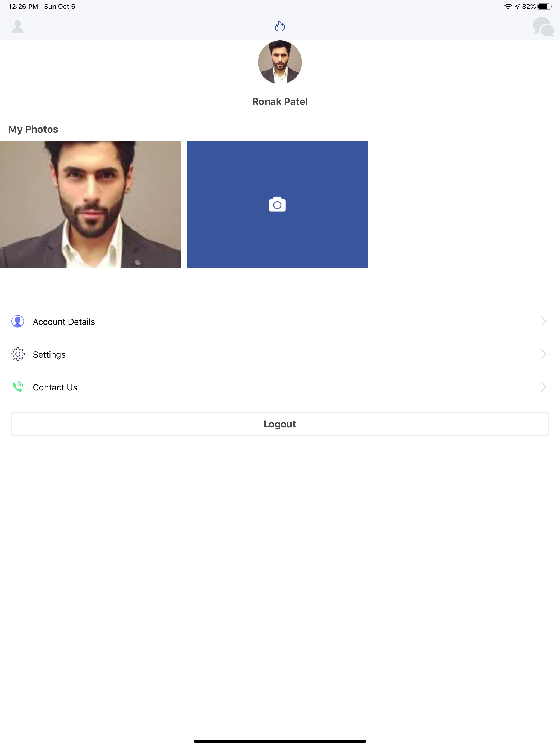Screen dimensions: 560x747
Task: Tap the green Contact Us phone icon
Action: (x=18, y=387)
